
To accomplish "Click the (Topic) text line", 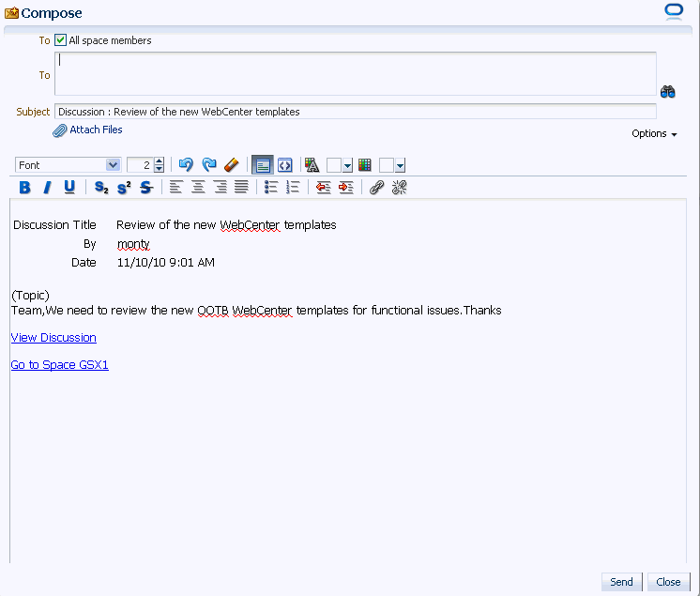I will pyautogui.click(x=30, y=296).
